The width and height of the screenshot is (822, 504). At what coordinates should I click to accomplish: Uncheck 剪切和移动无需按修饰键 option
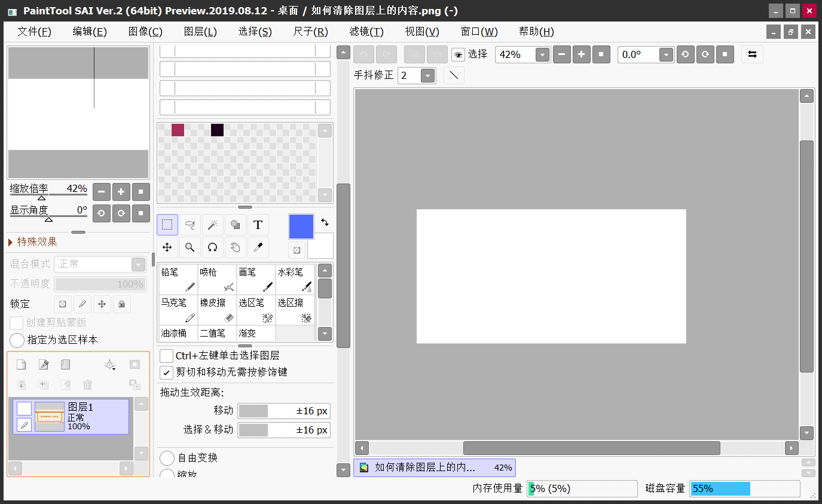click(x=167, y=372)
